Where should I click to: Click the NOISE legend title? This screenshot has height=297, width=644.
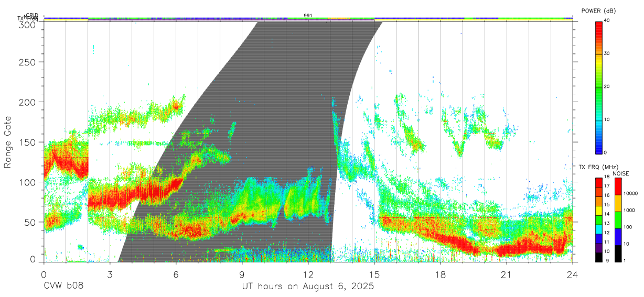click(620, 173)
